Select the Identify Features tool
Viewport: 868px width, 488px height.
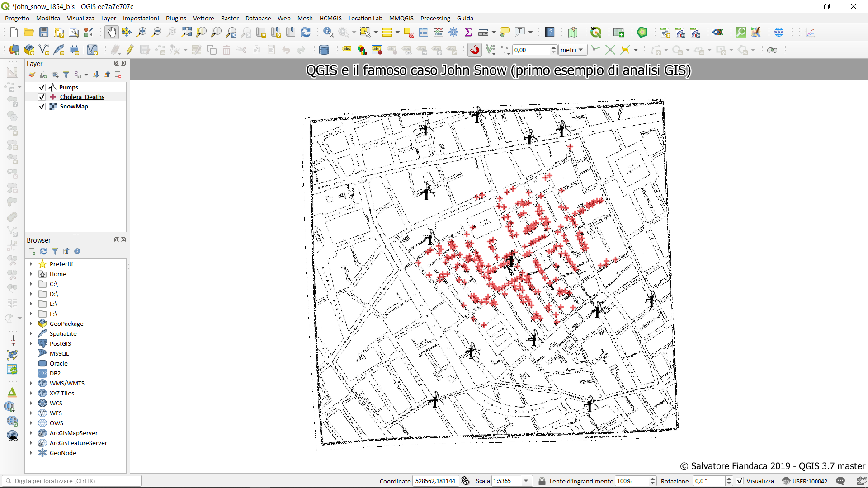tap(328, 32)
